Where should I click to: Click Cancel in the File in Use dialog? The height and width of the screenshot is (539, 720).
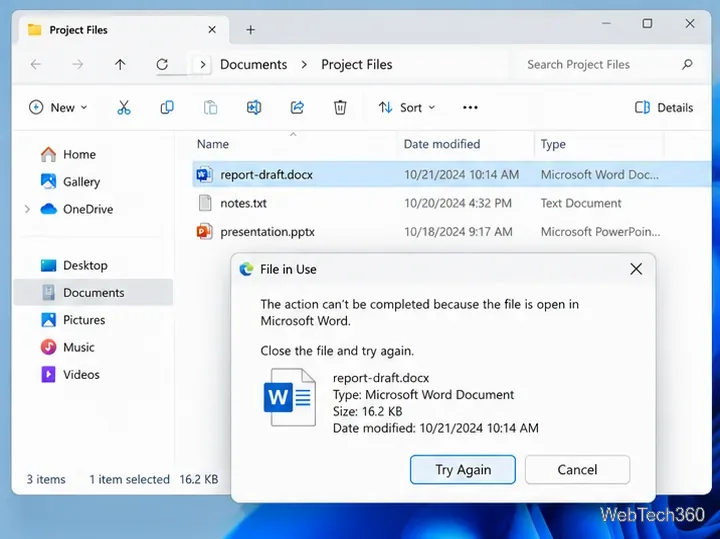click(577, 469)
